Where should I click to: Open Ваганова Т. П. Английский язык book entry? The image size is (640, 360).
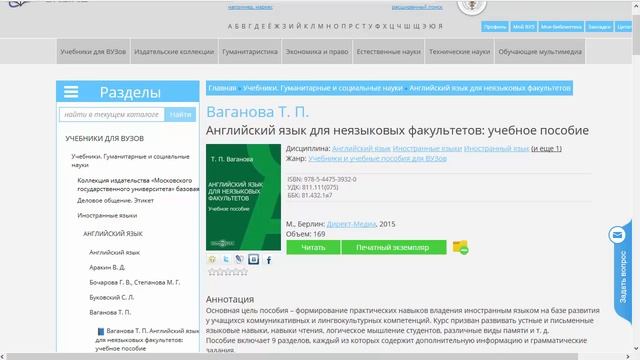point(147,340)
